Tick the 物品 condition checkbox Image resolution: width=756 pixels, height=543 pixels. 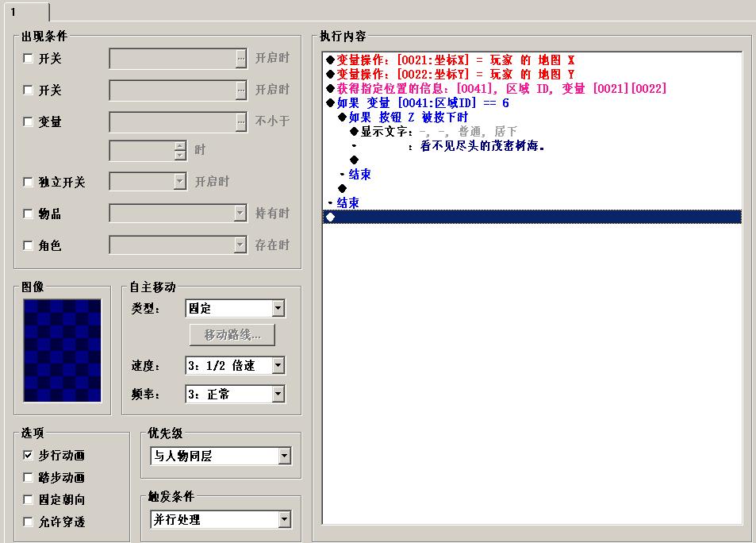coord(28,214)
